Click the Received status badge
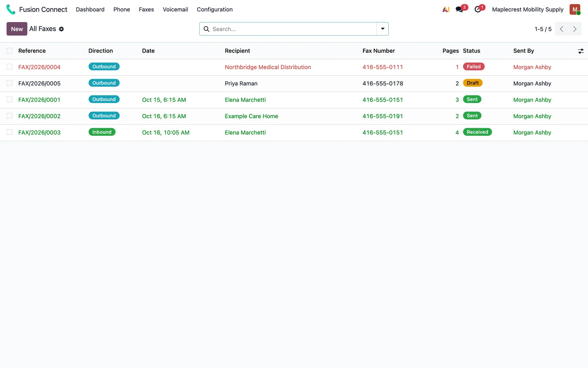This screenshot has height=368, width=588. click(477, 132)
